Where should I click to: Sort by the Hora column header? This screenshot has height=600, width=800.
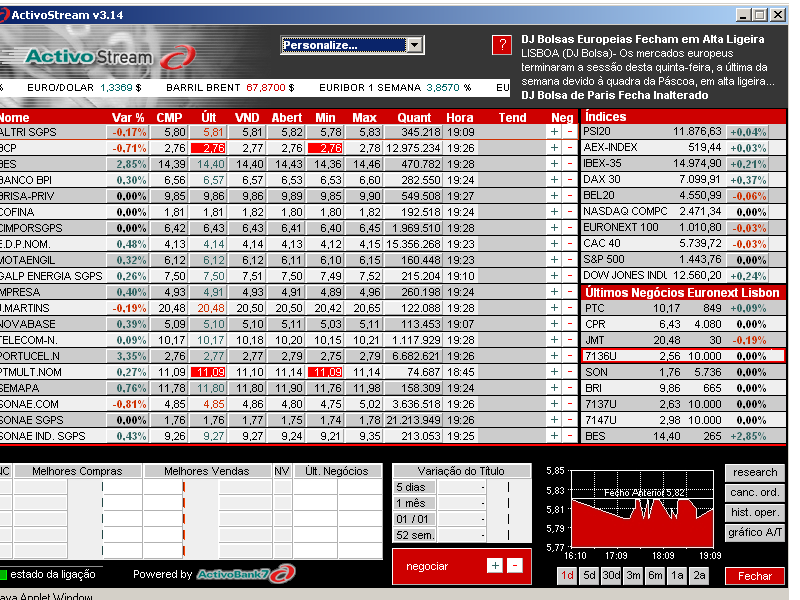460,117
